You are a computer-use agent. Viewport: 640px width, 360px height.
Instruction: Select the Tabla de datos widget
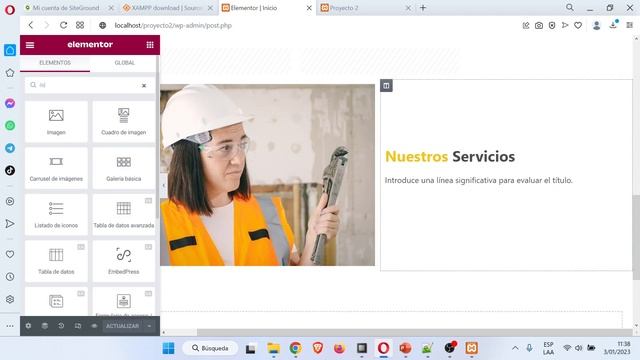[x=56, y=261]
